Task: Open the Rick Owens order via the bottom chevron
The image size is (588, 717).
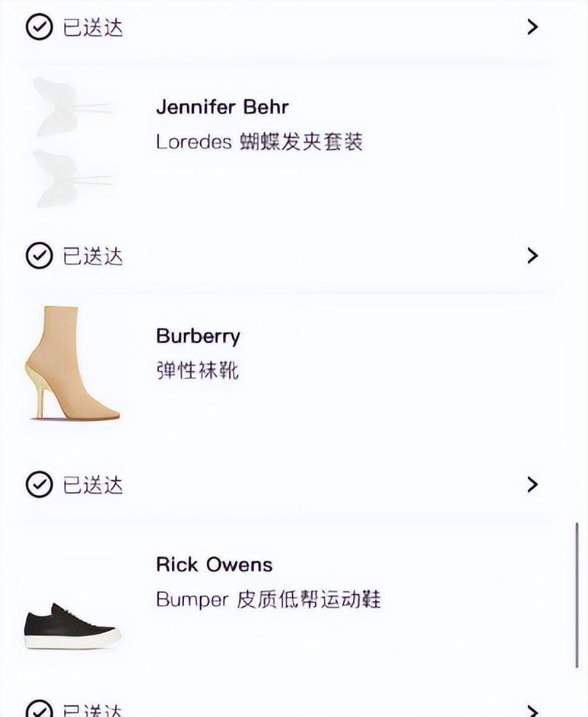Action: click(533, 710)
